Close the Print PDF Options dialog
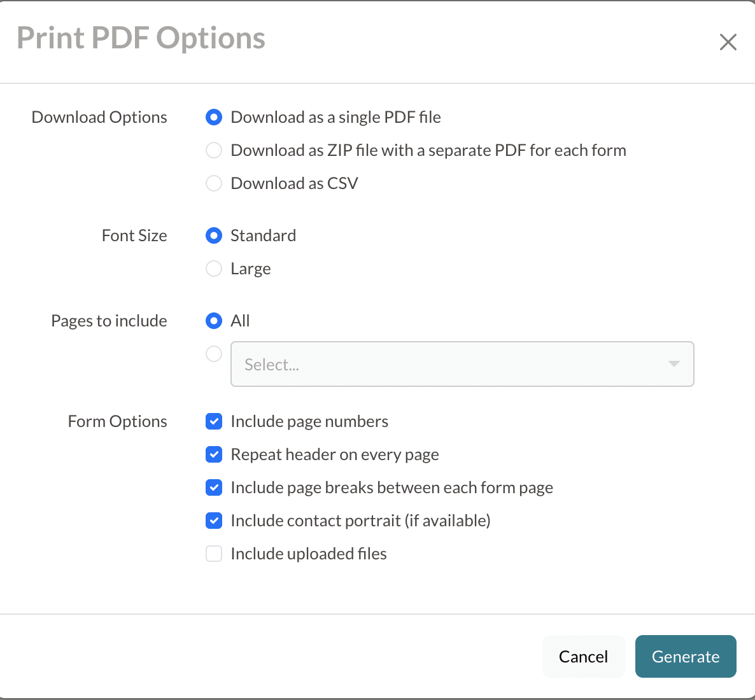The image size is (755, 700). [x=728, y=43]
